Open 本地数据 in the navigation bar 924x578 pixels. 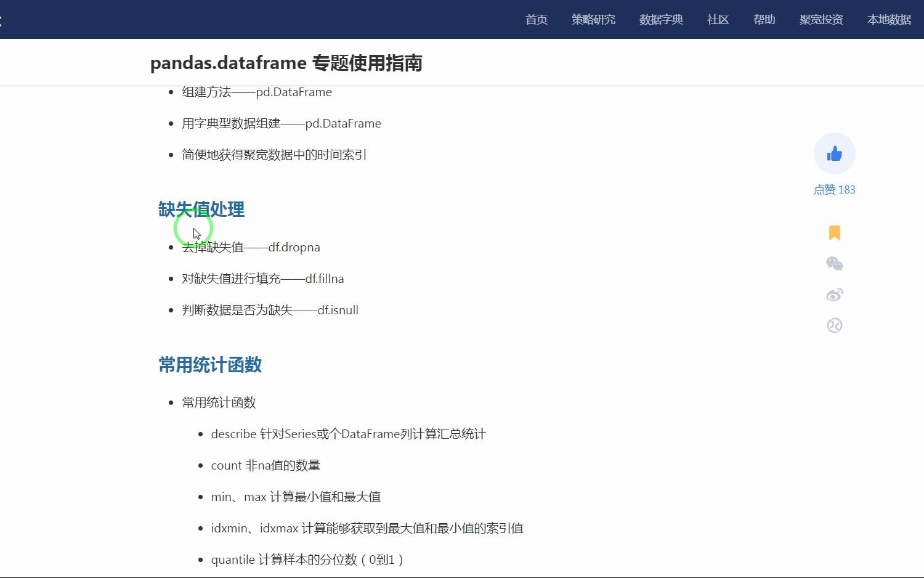(890, 20)
